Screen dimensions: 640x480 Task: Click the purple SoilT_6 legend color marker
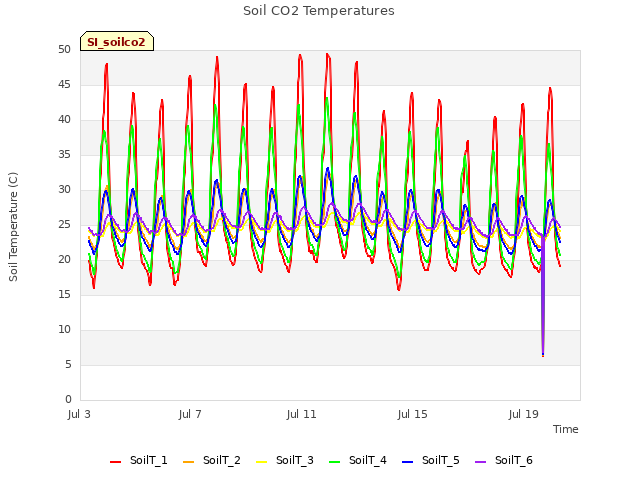coord(481,462)
